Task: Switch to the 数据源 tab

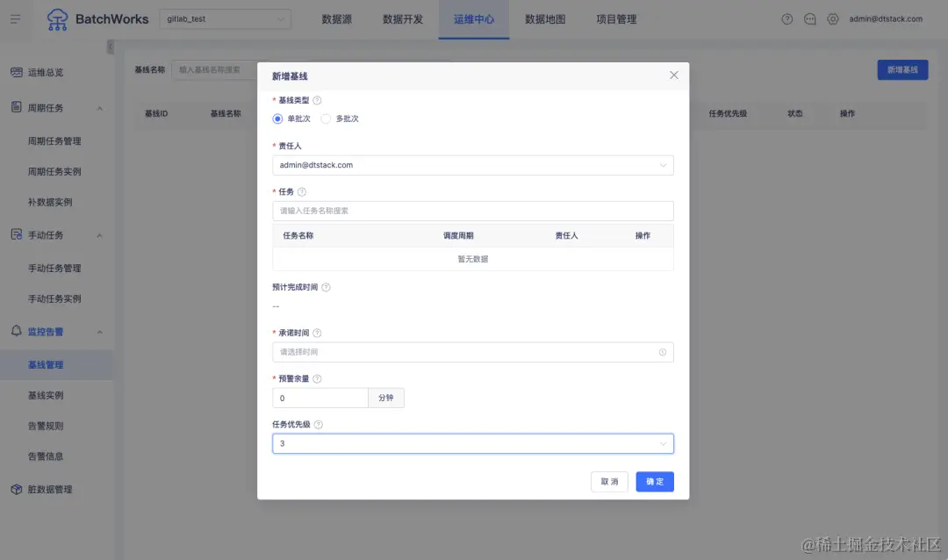Action: click(337, 19)
